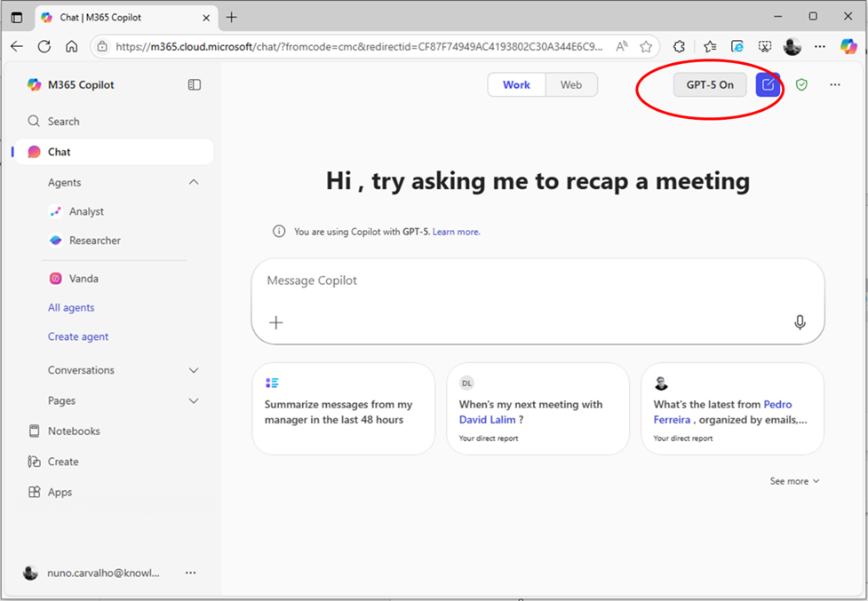This screenshot has width=868, height=601.
Task: Click the David Lalim name link
Action: [487, 420]
